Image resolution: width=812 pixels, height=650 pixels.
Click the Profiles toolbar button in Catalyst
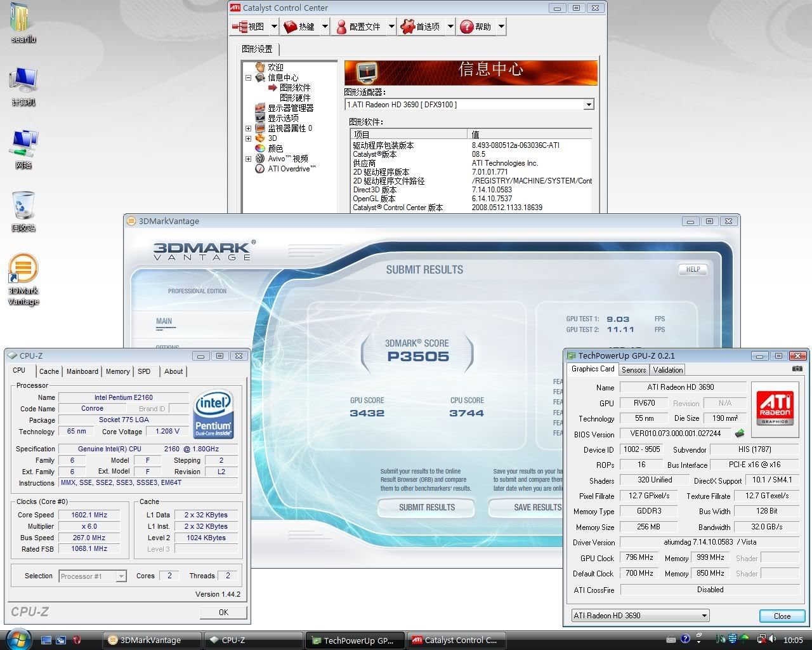[x=358, y=27]
